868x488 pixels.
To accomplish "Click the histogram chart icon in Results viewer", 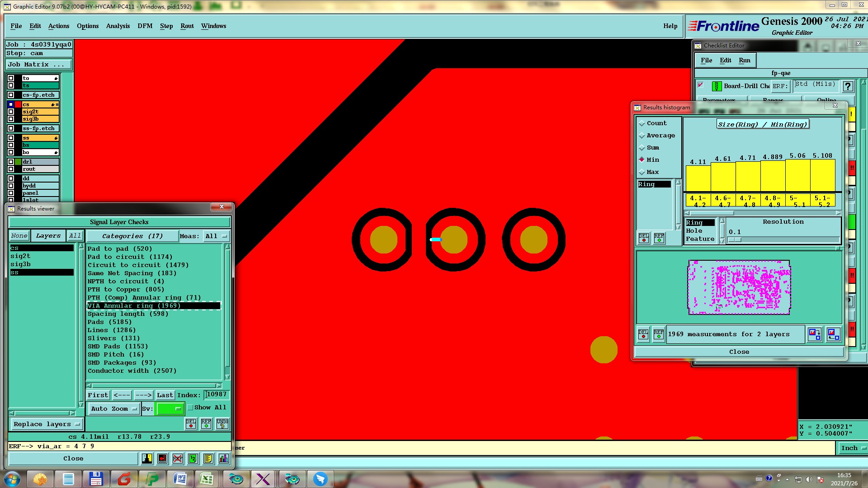I will pos(224,459).
